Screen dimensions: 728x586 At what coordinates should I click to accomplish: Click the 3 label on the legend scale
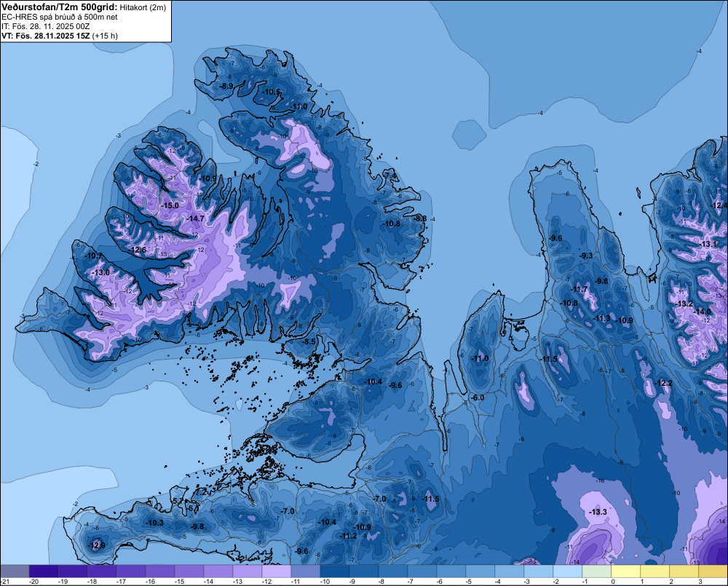(x=700, y=582)
